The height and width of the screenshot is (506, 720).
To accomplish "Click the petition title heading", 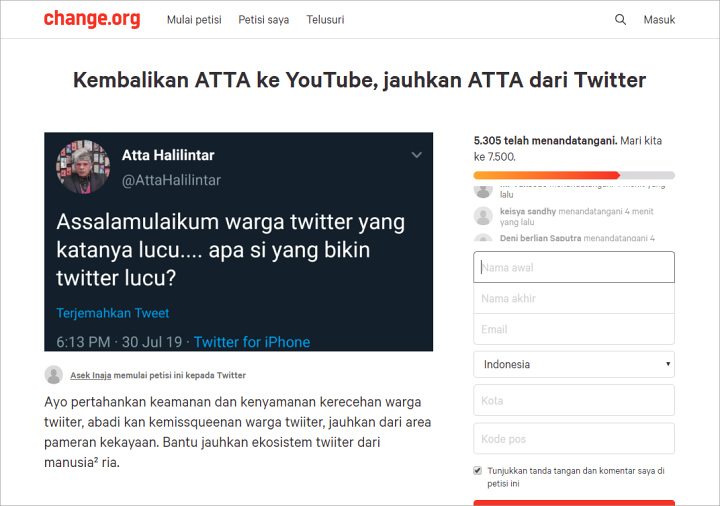I will pyautogui.click(x=360, y=80).
